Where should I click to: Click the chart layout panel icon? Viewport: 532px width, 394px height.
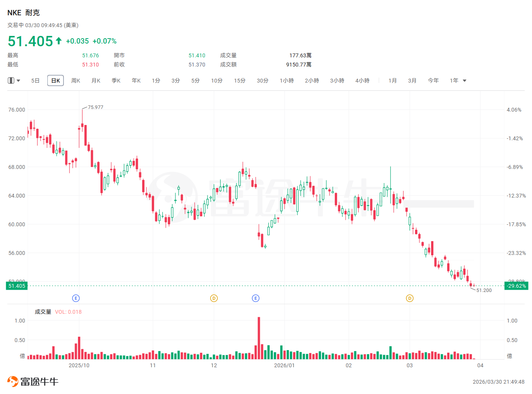[11, 81]
